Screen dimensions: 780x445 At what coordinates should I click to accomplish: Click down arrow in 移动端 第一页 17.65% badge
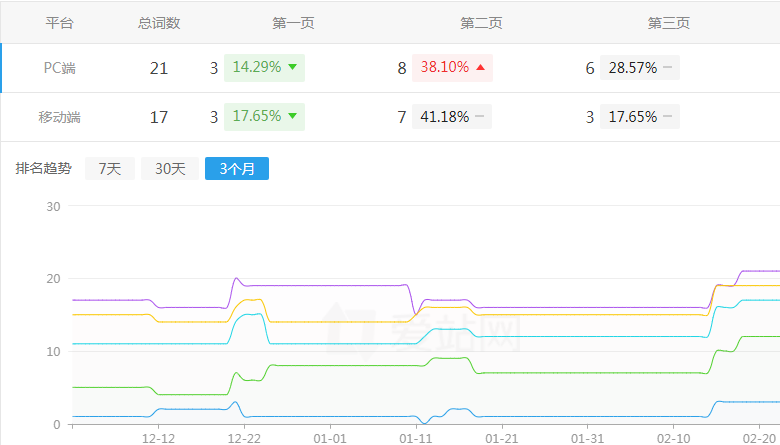click(292, 116)
